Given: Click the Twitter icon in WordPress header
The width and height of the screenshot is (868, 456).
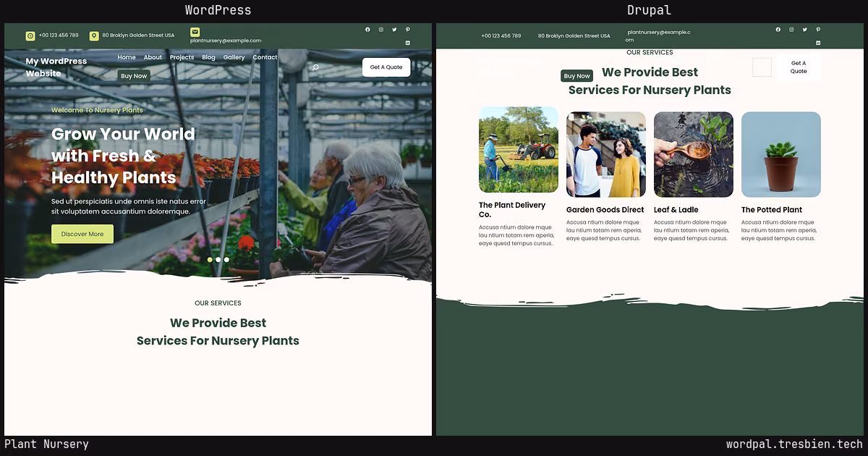Looking at the screenshot, I should (x=394, y=30).
